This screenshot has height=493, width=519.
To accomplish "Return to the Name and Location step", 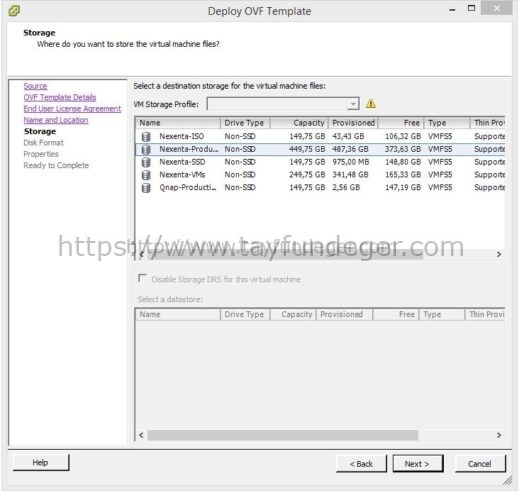I will point(56,120).
